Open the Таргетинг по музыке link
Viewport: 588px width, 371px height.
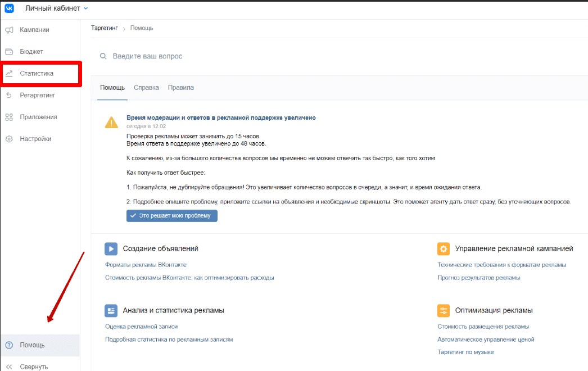pos(465,352)
